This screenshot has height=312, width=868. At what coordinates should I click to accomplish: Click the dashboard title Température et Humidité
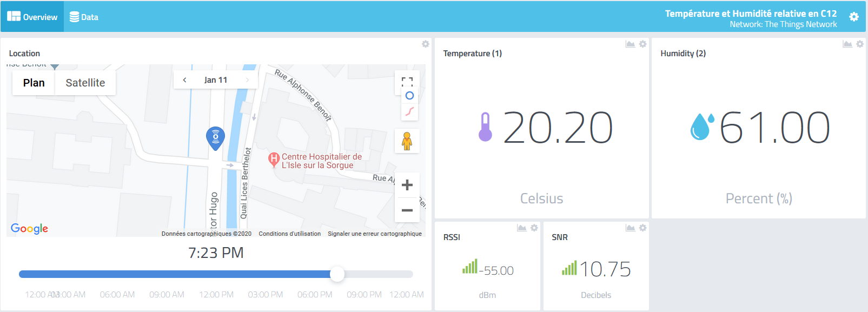(751, 14)
